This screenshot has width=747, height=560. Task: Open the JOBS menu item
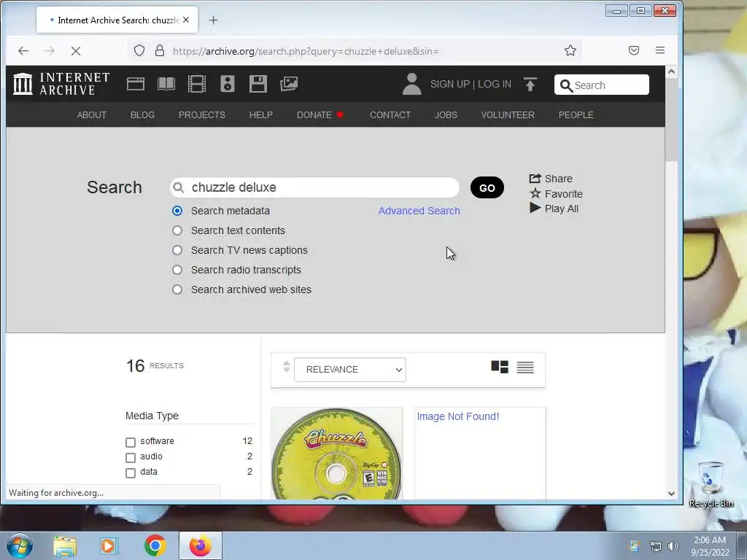point(446,114)
